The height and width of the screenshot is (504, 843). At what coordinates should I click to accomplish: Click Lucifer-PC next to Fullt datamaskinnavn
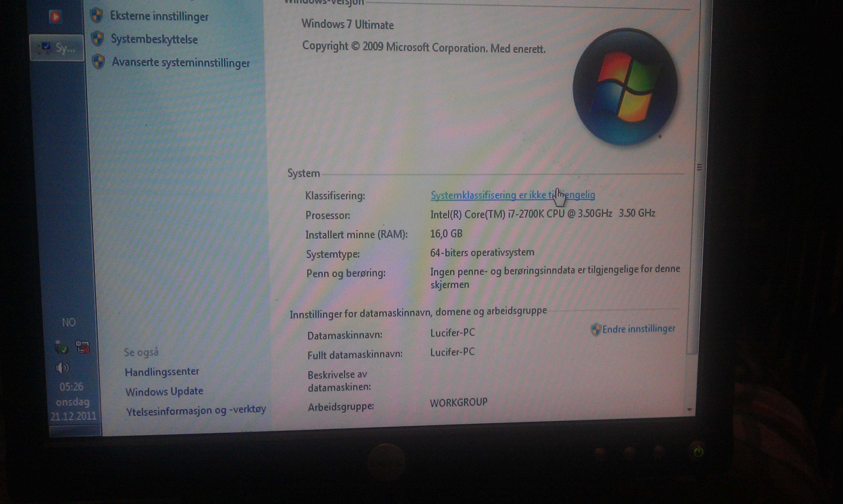pos(452,352)
